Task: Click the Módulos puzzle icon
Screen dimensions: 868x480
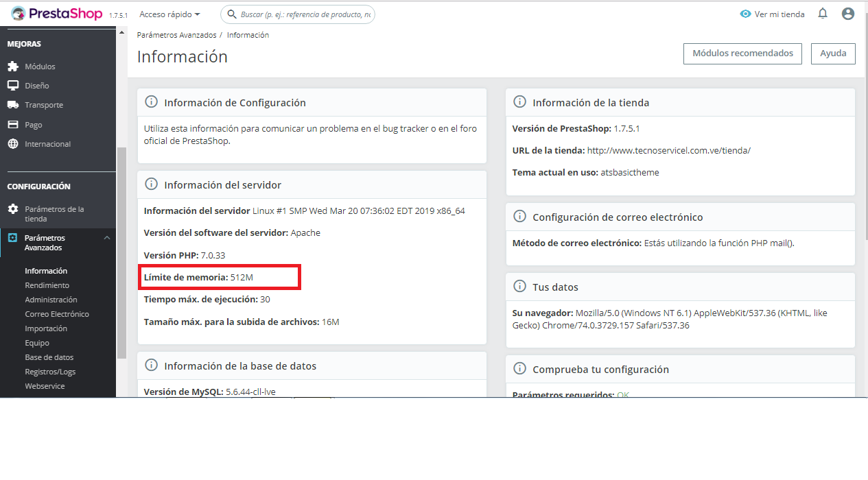Action: click(12, 67)
